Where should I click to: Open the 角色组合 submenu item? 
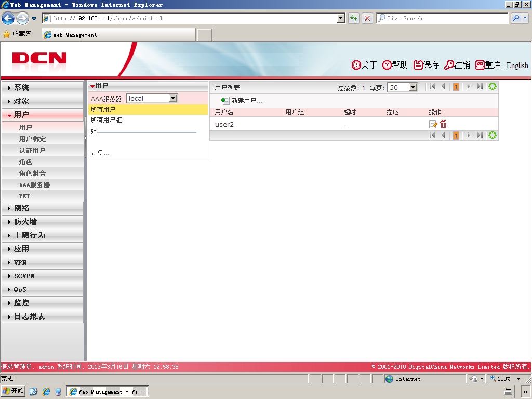pyautogui.click(x=43, y=174)
